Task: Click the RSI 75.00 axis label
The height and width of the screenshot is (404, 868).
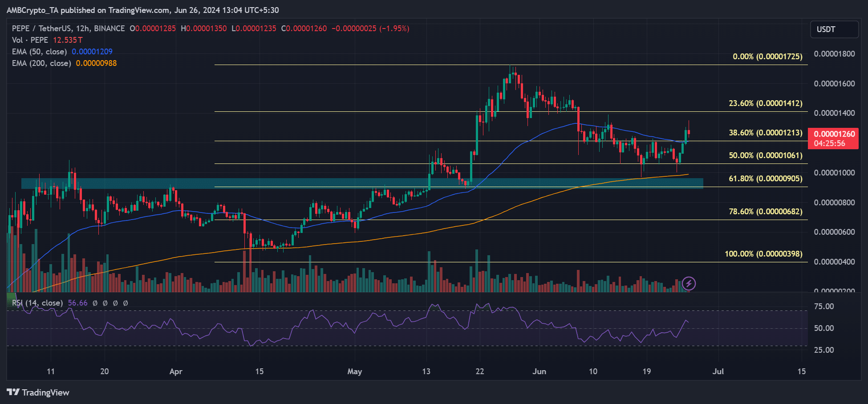Action: point(824,306)
